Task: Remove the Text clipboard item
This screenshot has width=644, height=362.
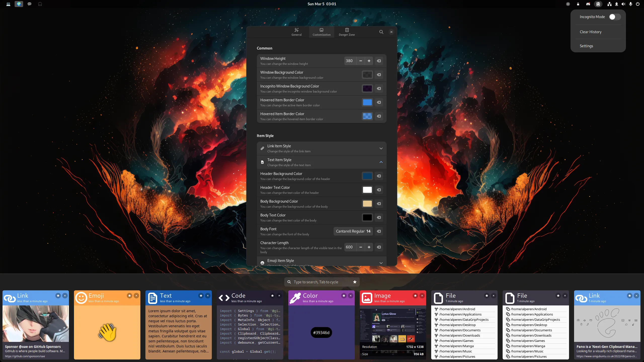Action: pyautogui.click(x=208, y=296)
